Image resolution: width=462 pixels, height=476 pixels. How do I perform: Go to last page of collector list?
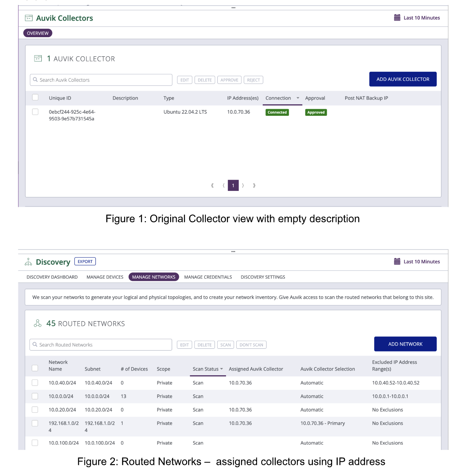tap(254, 185)
